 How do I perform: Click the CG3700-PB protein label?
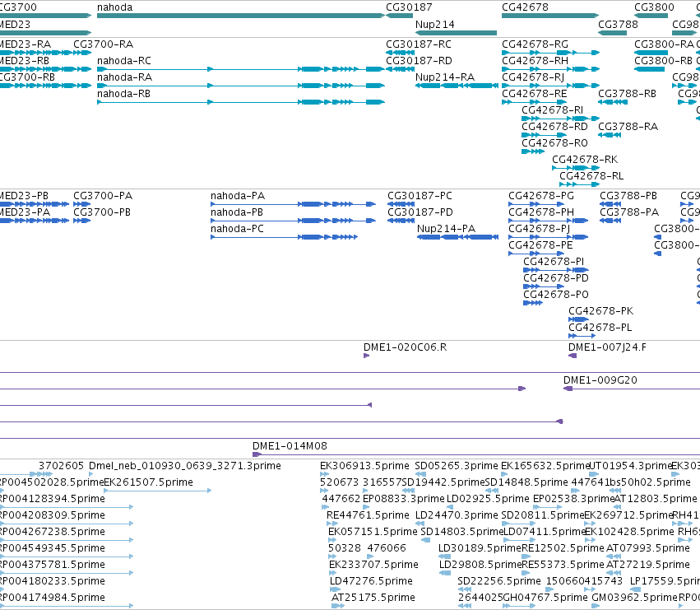[102, 212]
